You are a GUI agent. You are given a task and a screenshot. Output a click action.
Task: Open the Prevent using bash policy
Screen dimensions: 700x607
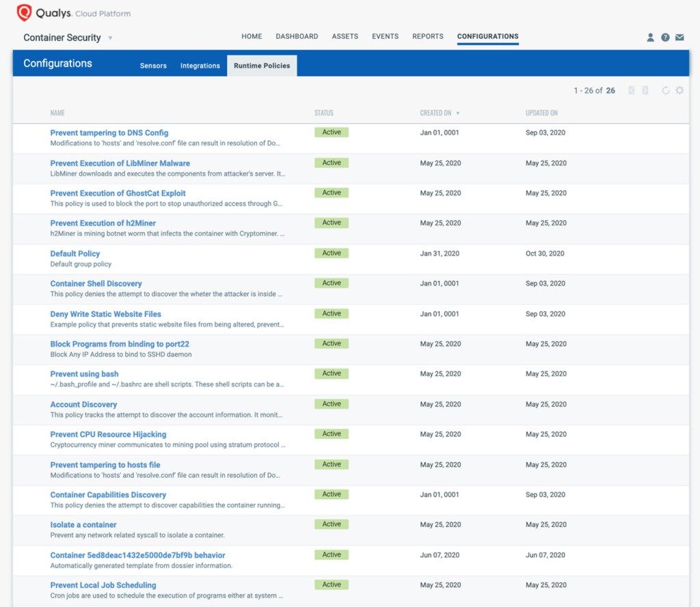[x=84, y=374]
